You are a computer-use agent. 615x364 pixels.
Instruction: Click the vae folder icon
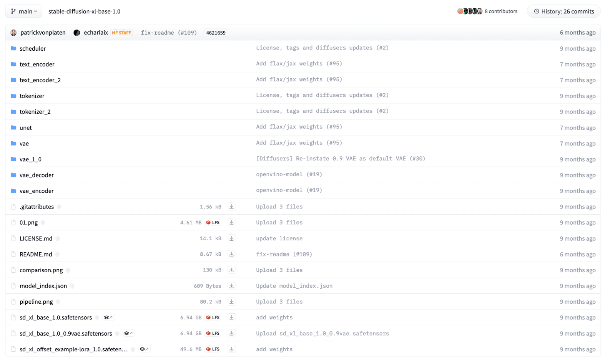coord(13,143)
